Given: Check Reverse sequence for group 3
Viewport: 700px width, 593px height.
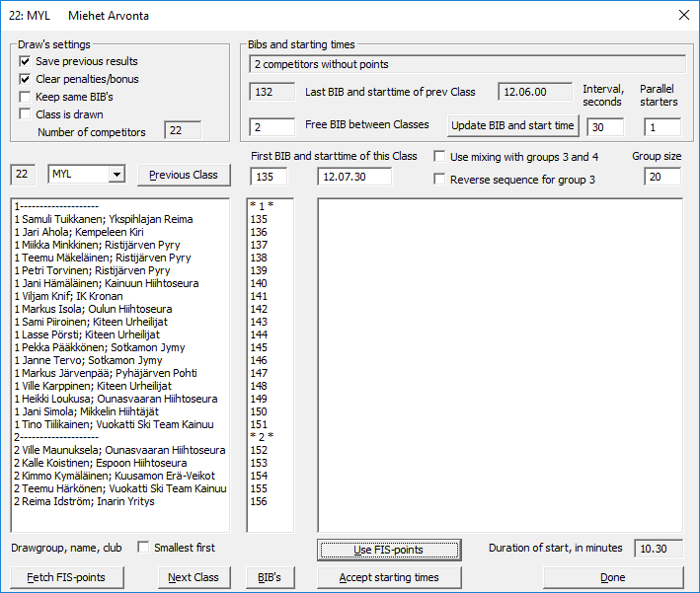Looking at the screenshot, I should (x=439, y=180).
